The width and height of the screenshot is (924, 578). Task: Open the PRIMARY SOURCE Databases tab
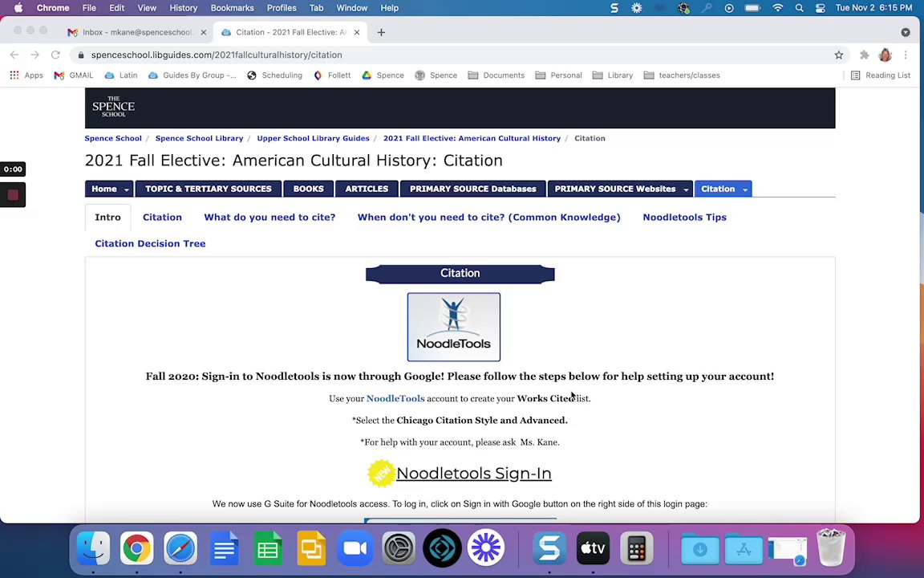tap(473, 189)
